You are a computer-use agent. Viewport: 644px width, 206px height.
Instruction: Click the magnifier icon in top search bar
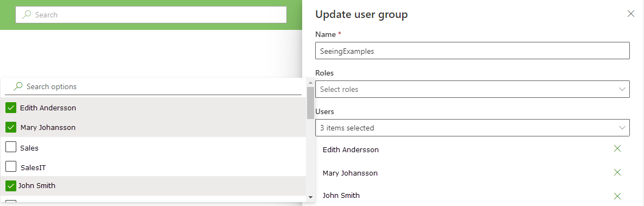[27, 14]
